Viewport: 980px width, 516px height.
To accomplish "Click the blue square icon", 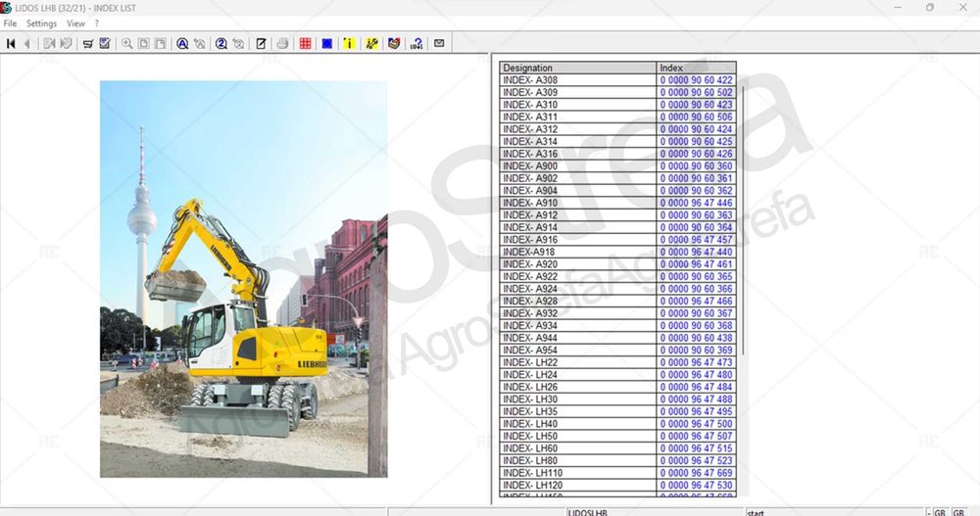I will click(x=327, y=43).
